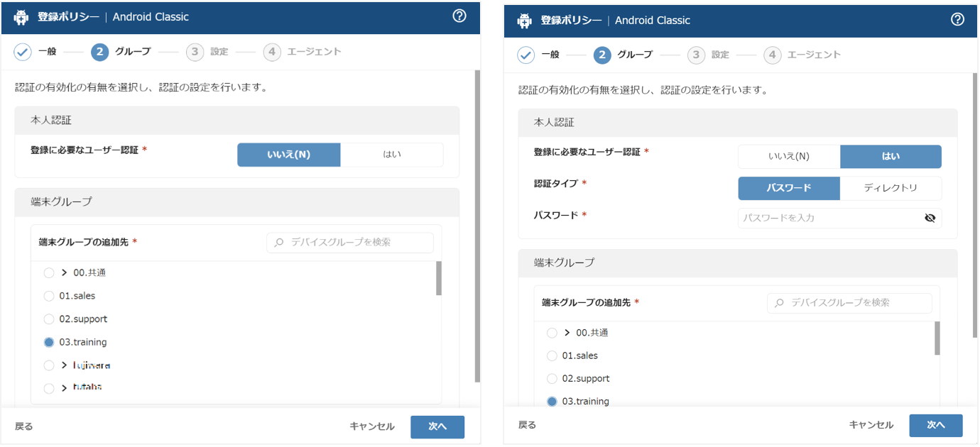Expand 00.共通 group in right dialog

coord(567,333)
